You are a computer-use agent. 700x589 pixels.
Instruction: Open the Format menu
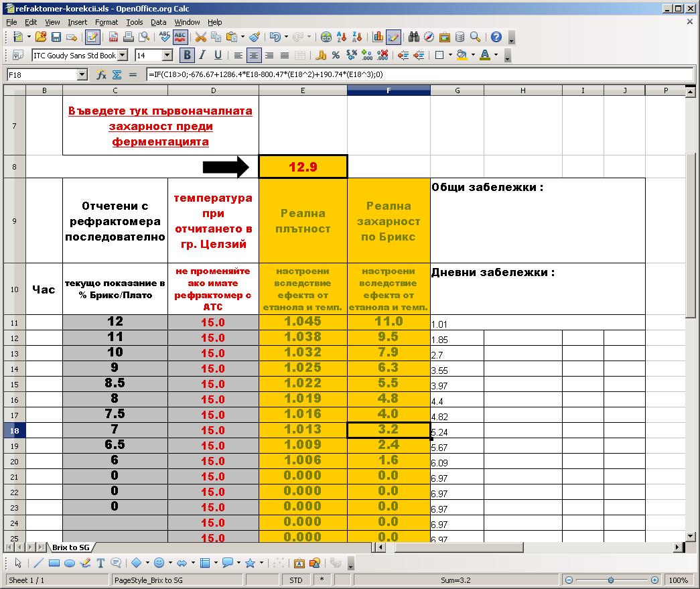[107, 22]
